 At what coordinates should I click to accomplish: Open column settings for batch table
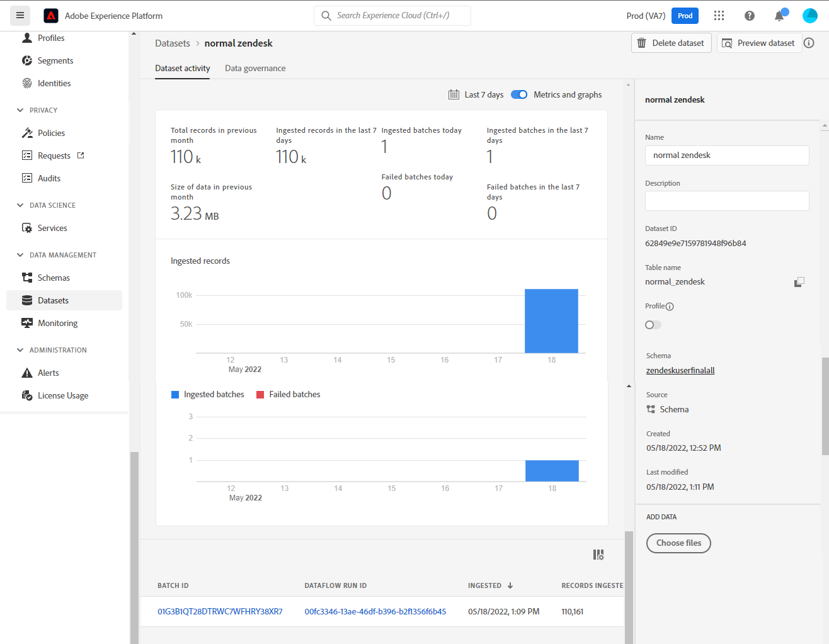(598, 555)
